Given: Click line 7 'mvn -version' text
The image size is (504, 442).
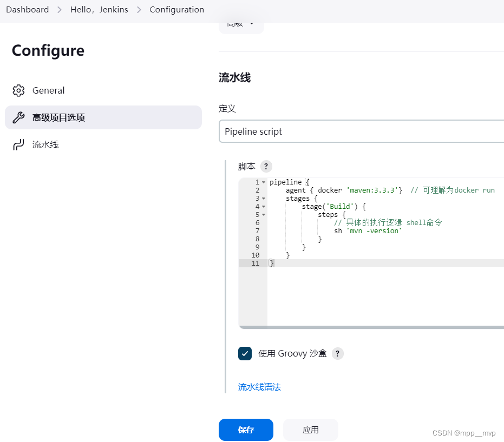Looking at the screenshot, I should click(x=374, y=231).
